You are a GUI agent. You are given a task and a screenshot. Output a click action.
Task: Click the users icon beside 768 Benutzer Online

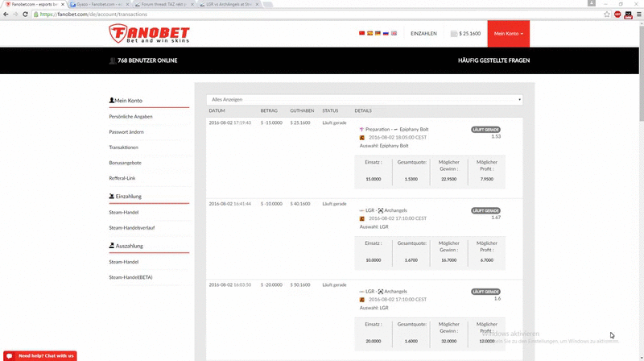click(x=113, y=60)
